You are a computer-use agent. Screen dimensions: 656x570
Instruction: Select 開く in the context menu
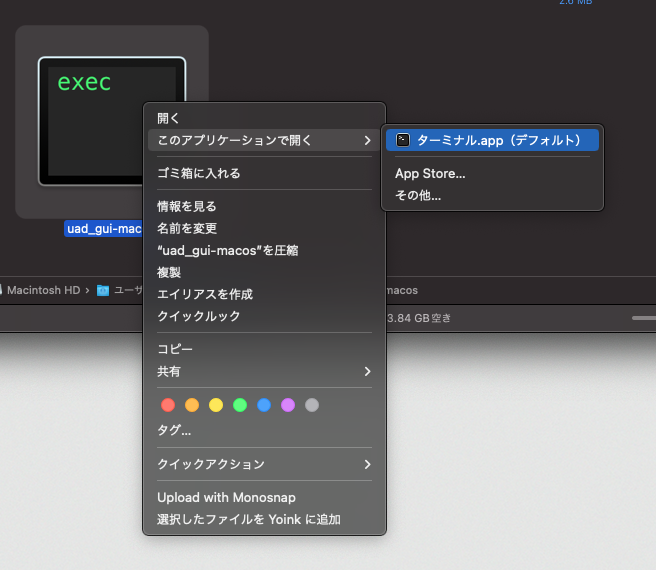(x=168, y=118)
